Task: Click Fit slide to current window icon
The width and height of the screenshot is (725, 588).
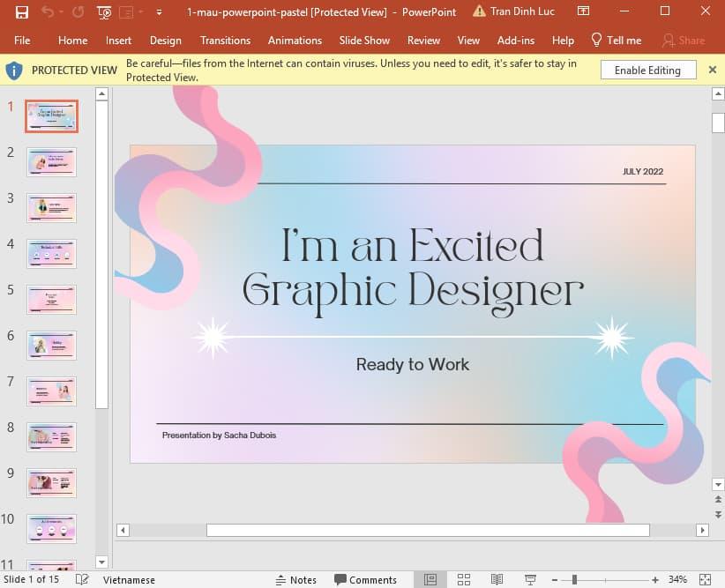Action: (x=706, y=579)
